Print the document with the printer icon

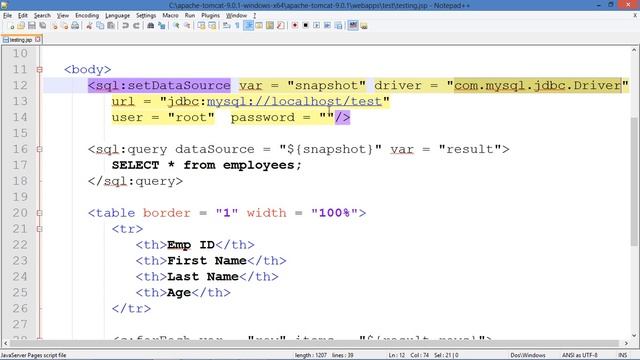click(x=75, y=26)
